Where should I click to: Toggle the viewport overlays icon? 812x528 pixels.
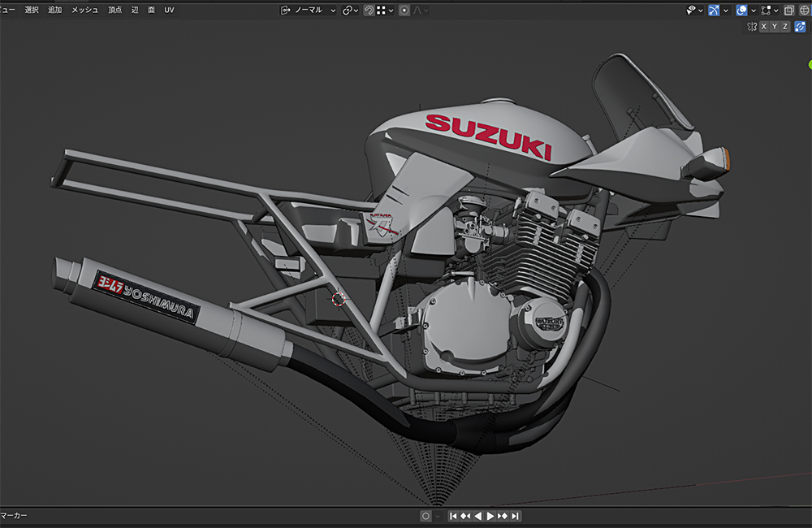coord(741,11)
